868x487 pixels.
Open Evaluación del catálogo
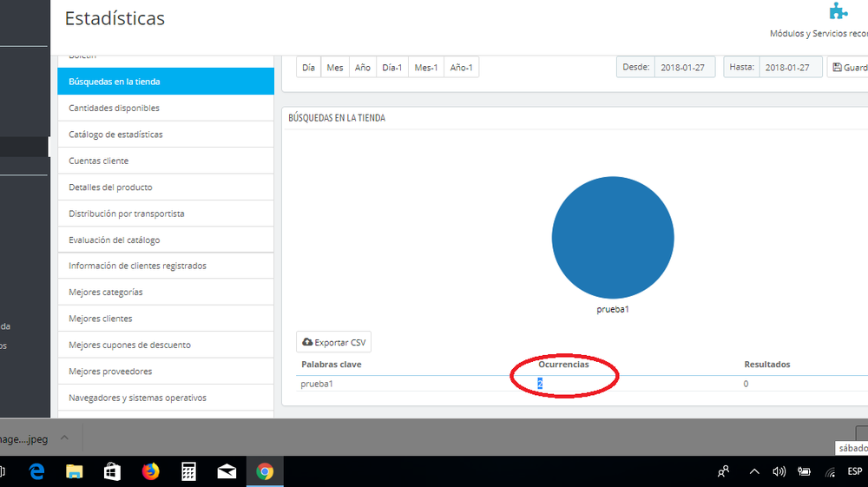166,240
